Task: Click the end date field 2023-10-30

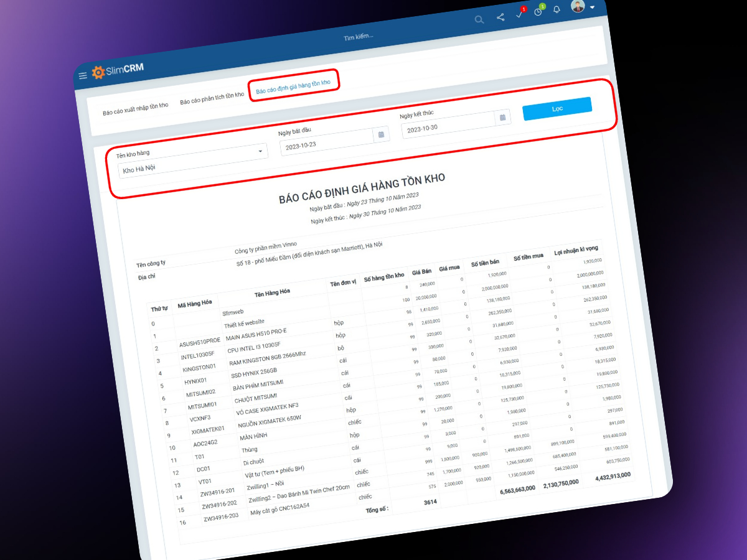Action: (448, 126)
